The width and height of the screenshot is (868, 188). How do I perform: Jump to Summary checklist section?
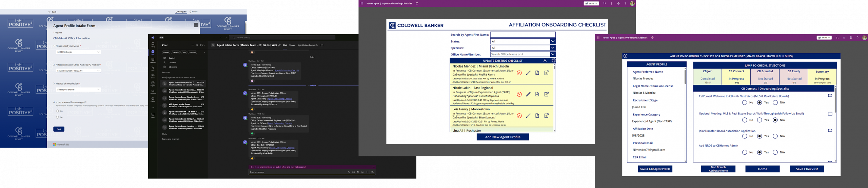pyautogui.click(x=822, y=77)
